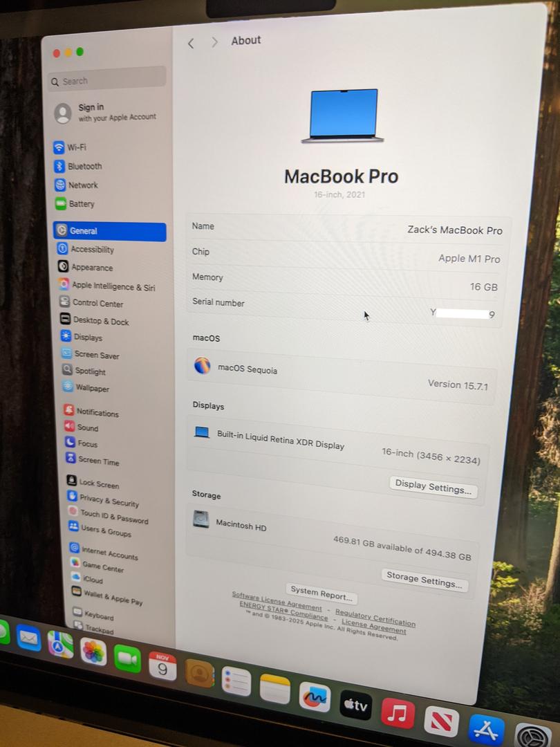The width and height of the screenshot is (560, 747).
Task: Open Desktop & Dock settings
Action: [95, 321]
